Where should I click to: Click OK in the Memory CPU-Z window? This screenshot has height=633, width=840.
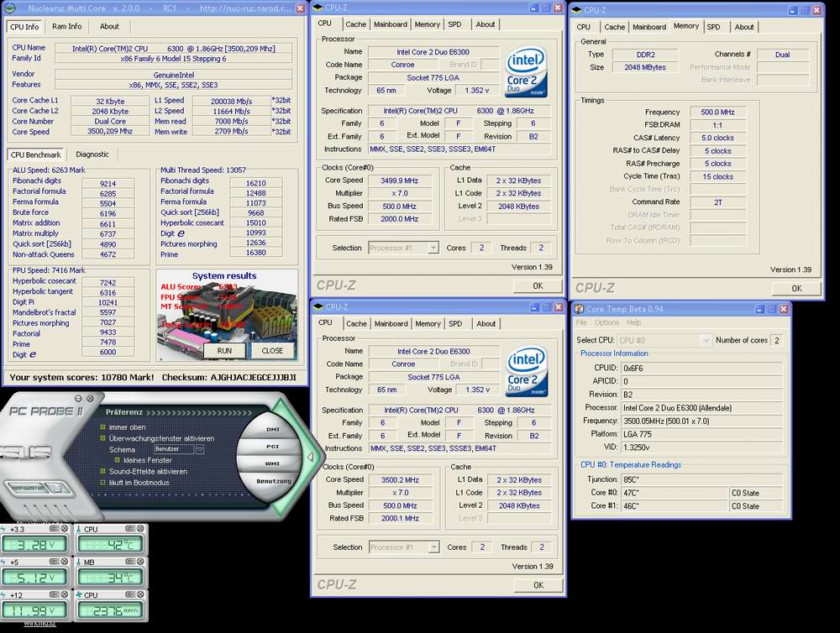coord(796,288)
